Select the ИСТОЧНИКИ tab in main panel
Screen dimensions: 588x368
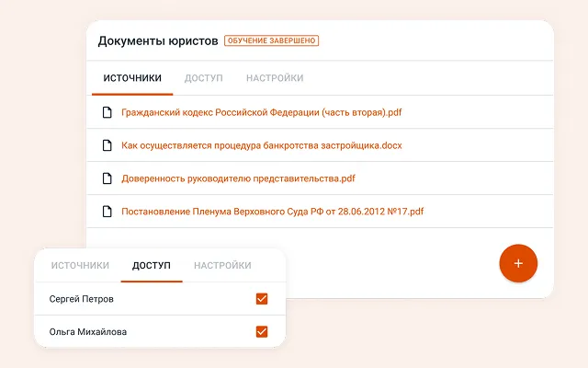[x=132, y=78]
